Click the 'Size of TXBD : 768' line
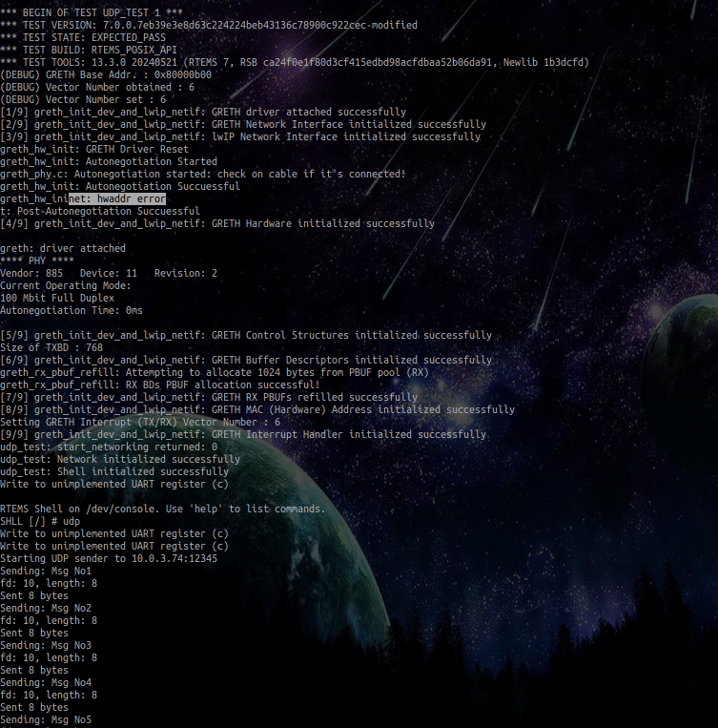This screenshot has width=718, height=728. coord(51,347)
